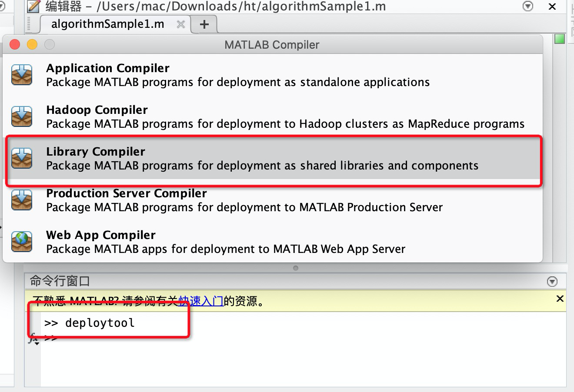
Task: Dismiss the MATLAB welcome banner
Action: tap(560, 299)
